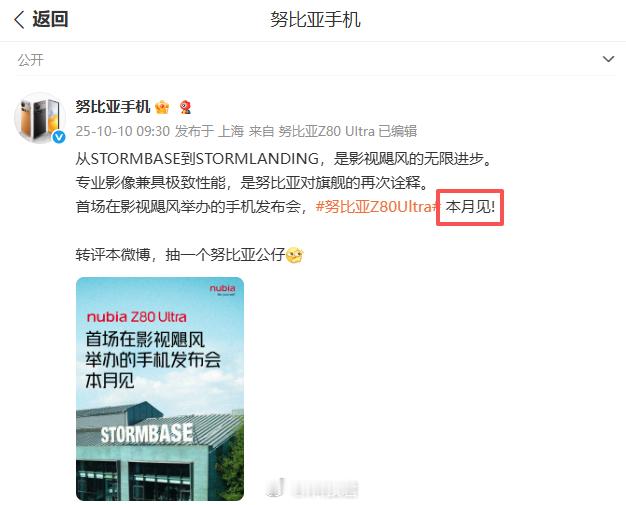Expand the 公开 visibility dropdown chevron
Image resolution: width=626 pixels, height=505 pixels.
coord(608,59)
